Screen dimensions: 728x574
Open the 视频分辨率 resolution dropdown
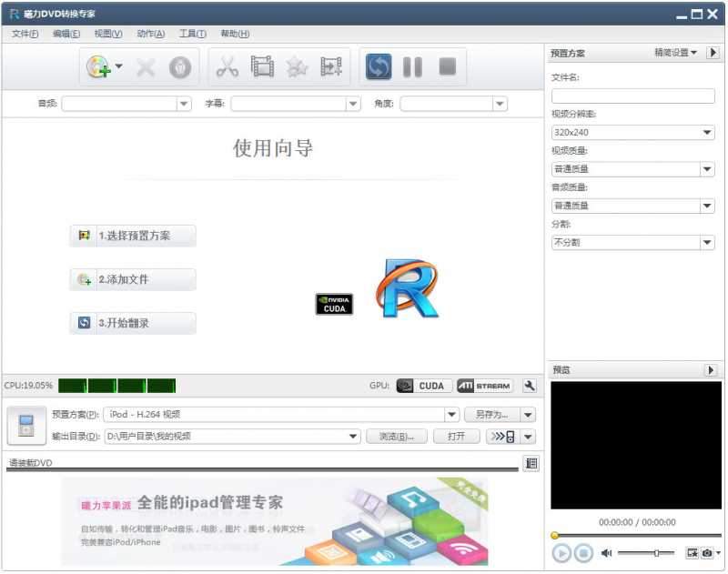pyautogui.click(x=634, y=133)
